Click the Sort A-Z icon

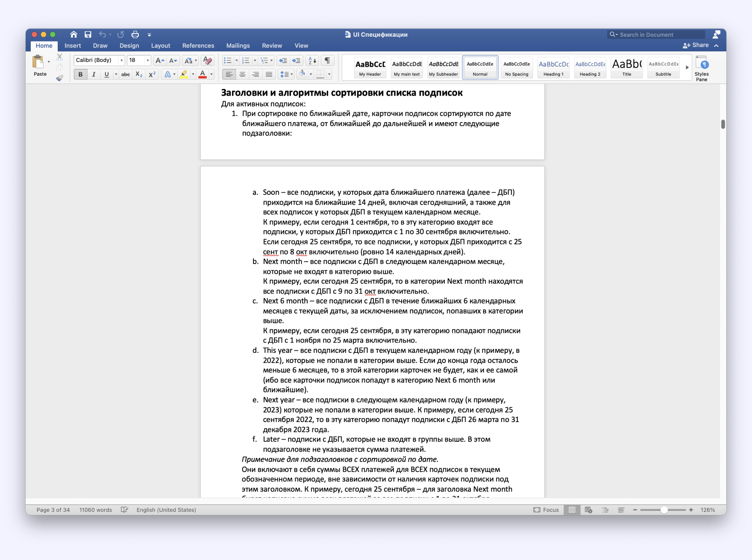(312, 61)
